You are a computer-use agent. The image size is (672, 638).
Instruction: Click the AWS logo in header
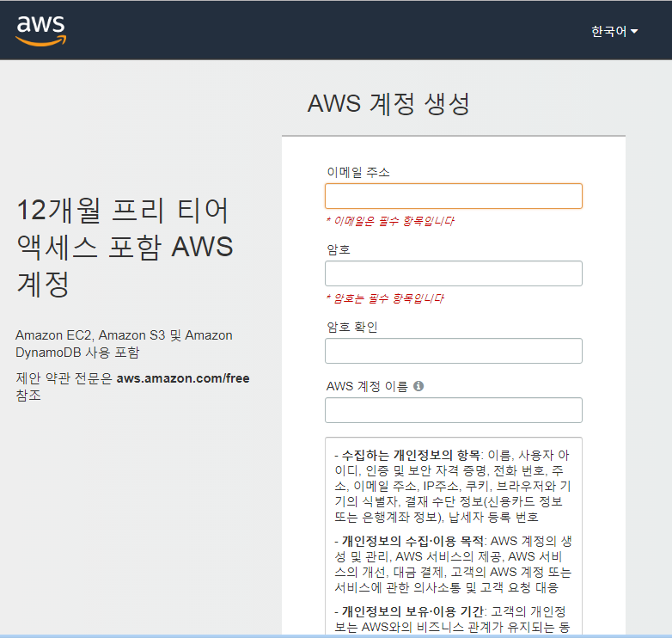pos(41,30)
